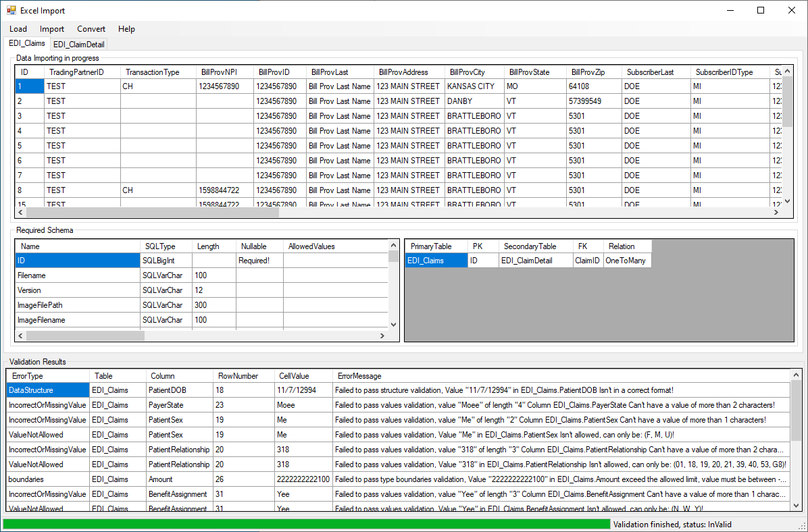Viewport: 808px width, 532px height.
Task: Click scroll up arrow of Validation Results
Action: point(796,375)
